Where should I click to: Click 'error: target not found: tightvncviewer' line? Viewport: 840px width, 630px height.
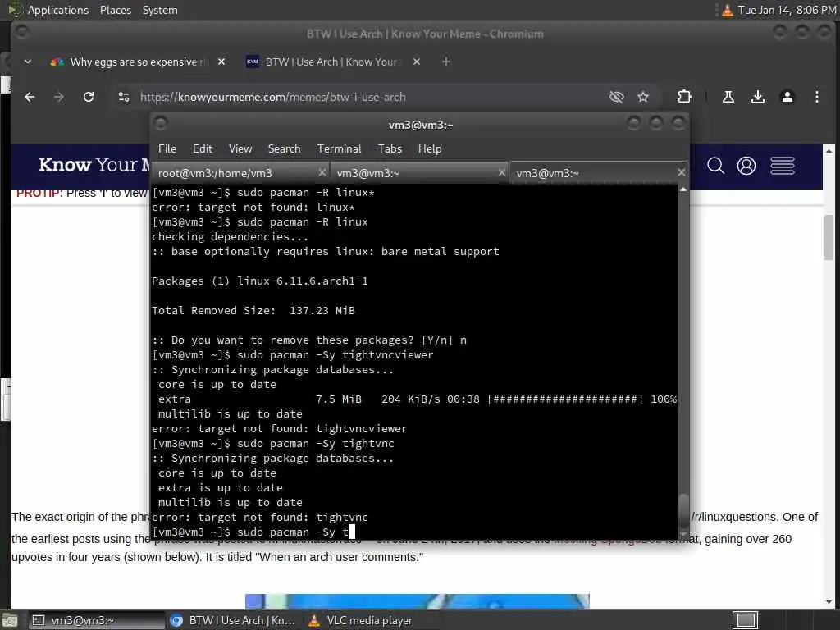(x=280, y=428)
